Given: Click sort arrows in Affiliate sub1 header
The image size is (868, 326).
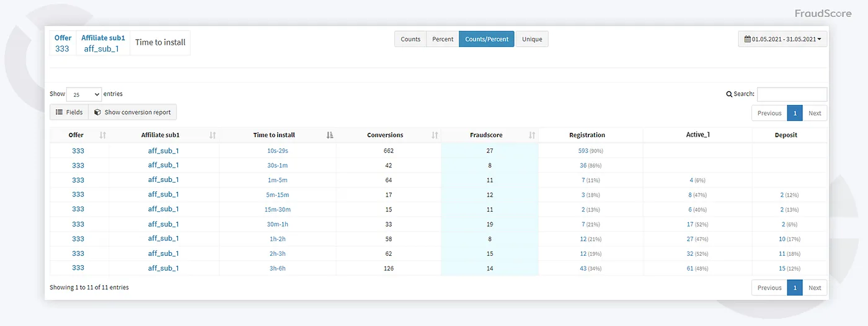Looking at the screenshot, I should point(213,135).
